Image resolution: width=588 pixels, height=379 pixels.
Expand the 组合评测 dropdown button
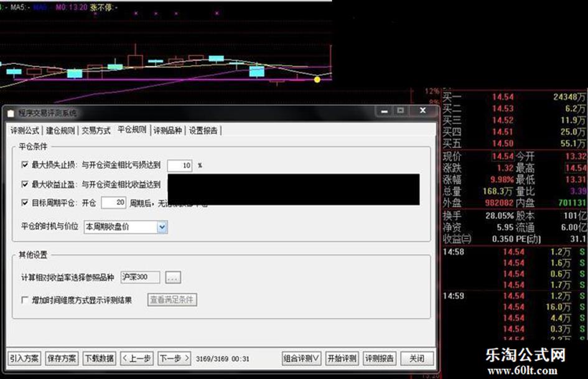pos(302,358)
